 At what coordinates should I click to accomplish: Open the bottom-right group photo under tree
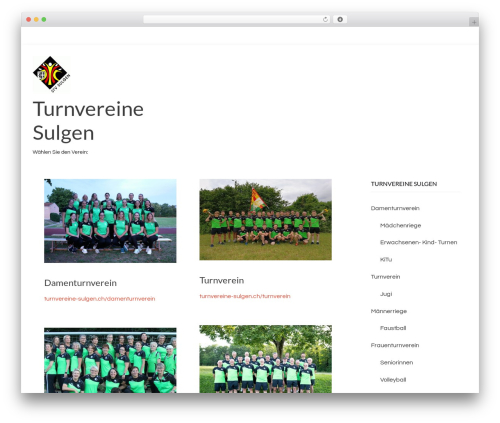pyautogui.click(x=266, y=359)
